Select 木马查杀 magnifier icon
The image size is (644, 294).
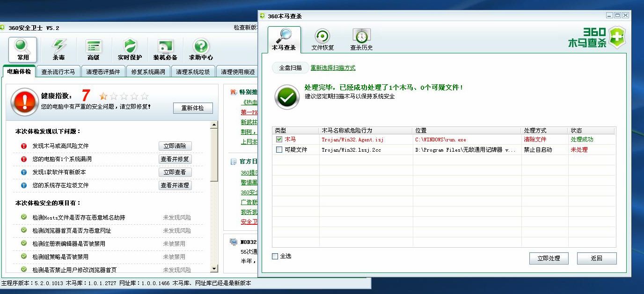(x=284, y=39)
